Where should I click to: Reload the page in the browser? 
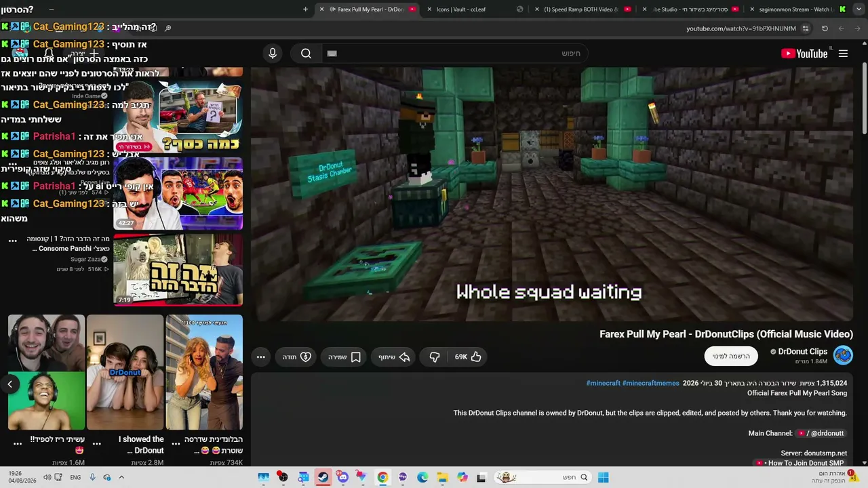point(825,28)
